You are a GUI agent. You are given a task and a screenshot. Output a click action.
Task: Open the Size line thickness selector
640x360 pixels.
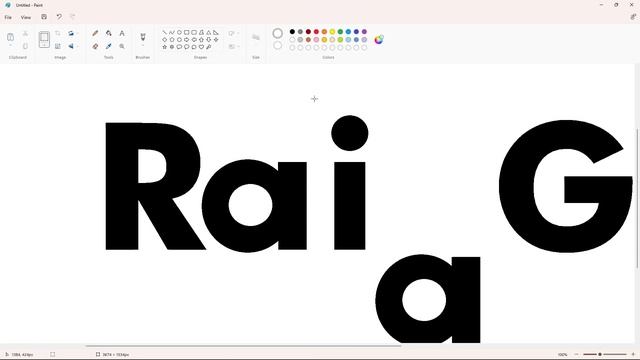click(256, 38)
